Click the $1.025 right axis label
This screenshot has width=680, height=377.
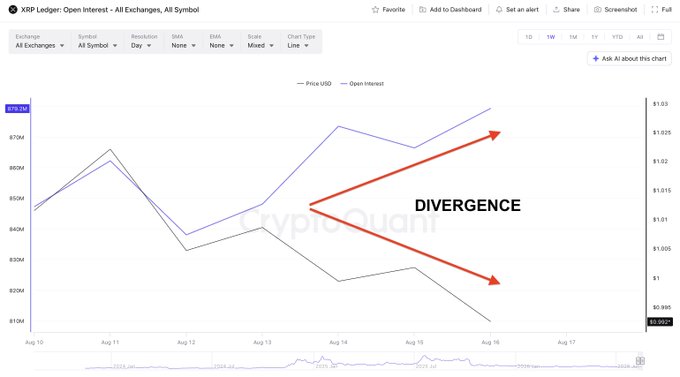click(x=662, y=132)
